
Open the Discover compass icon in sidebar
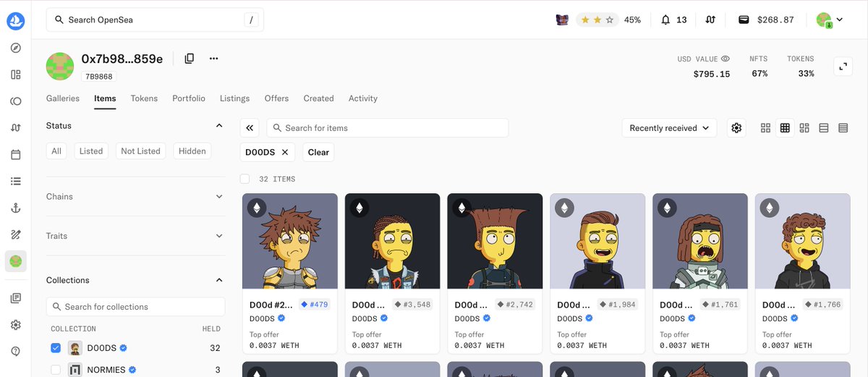point(16,48)
